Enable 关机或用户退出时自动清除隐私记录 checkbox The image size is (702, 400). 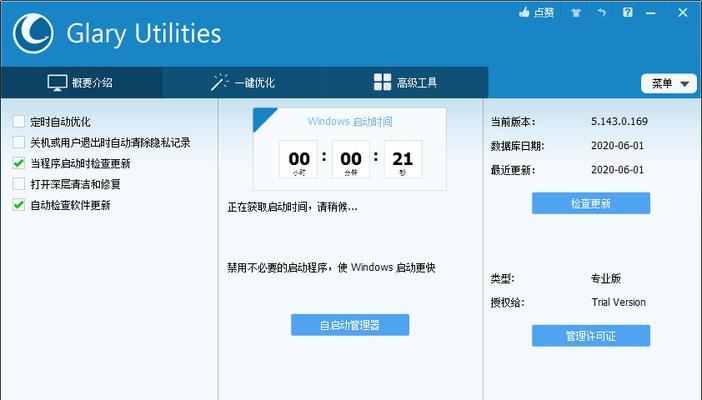click(19, 142)
